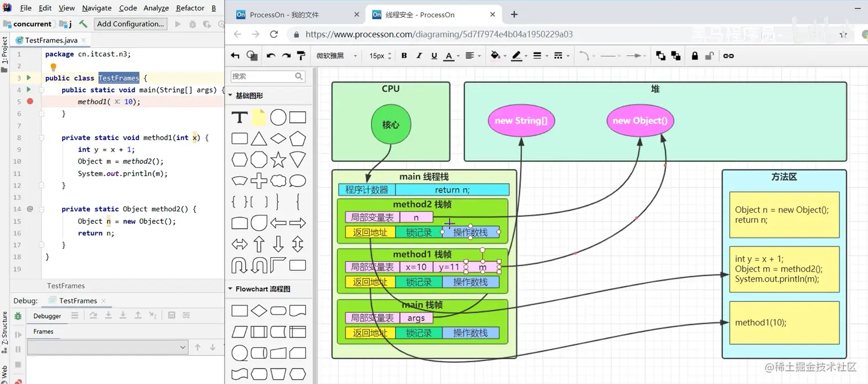Open the Navigate menu

pos(96,8)
